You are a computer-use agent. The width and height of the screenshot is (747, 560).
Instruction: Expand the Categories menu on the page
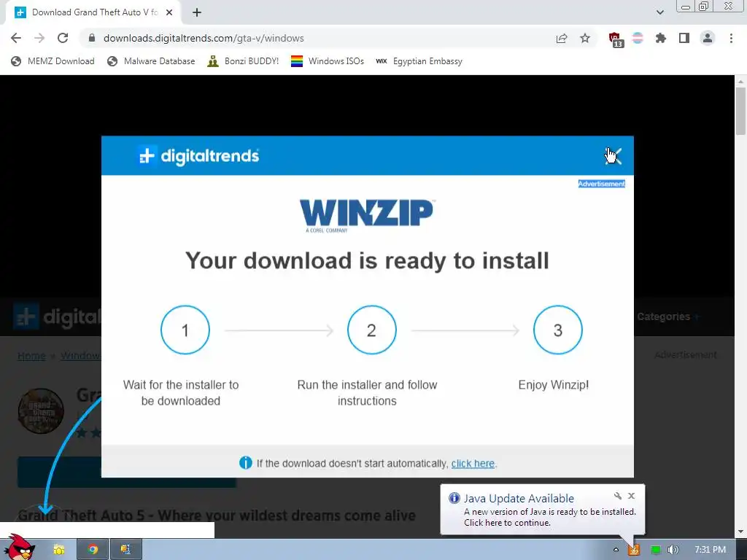click(x=668, y=316)
